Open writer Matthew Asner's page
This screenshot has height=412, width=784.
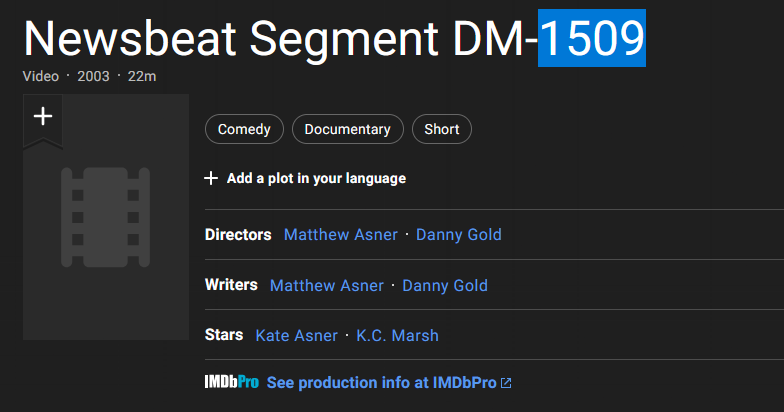[326, 286]
